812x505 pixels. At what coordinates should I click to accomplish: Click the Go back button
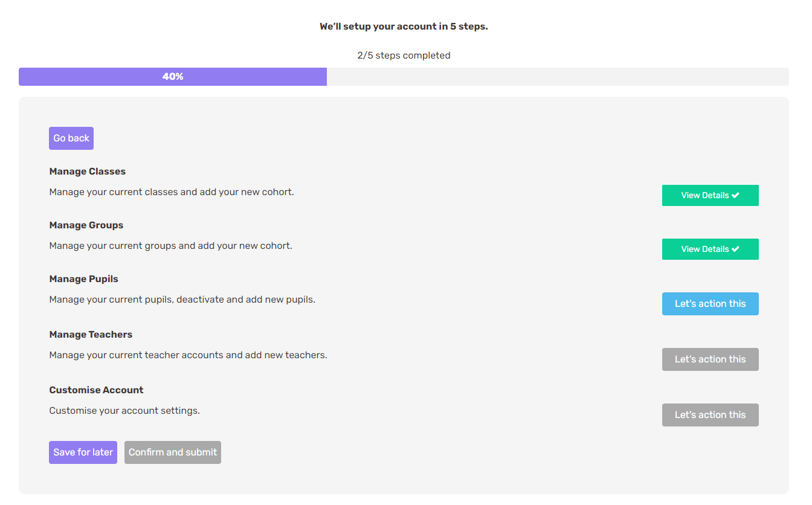(71, 138)
